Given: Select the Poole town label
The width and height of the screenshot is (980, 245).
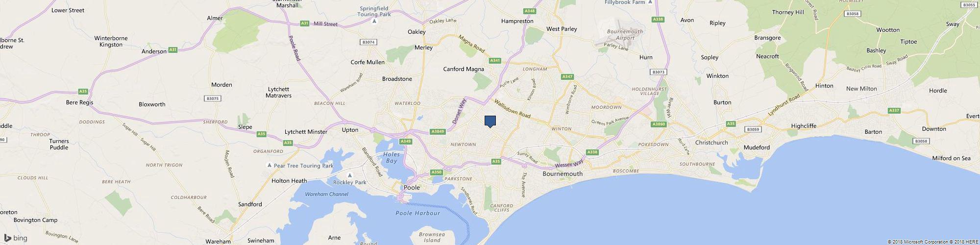Looking at the screenshot, I should (x=411, y=187).
